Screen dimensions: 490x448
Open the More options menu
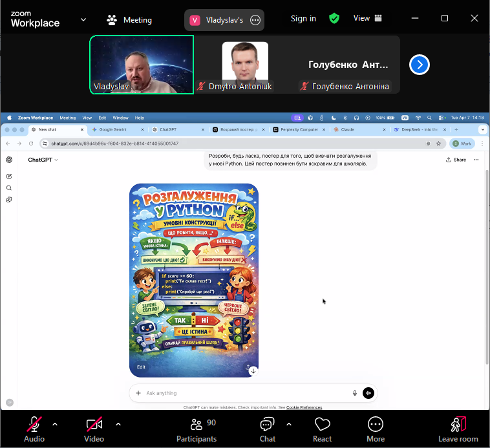tap(375, 429)
